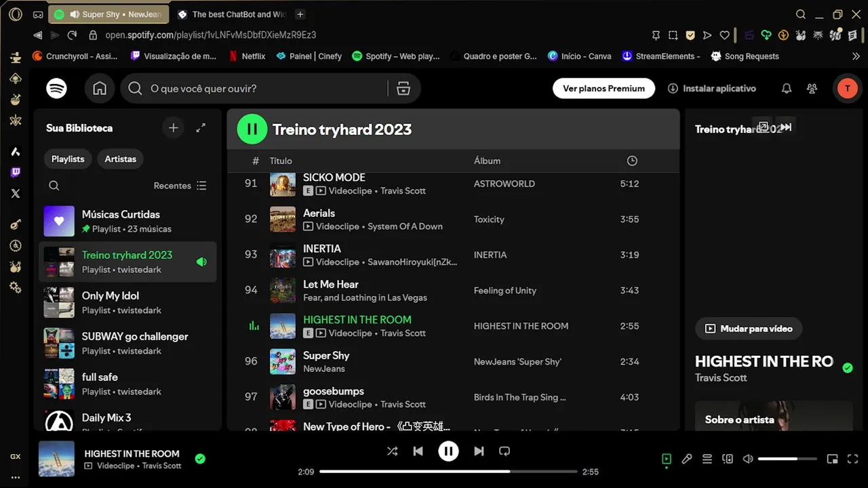Screen dimensions: 868x488
Task: Open Toxicity album link
Action: point(489,219)
